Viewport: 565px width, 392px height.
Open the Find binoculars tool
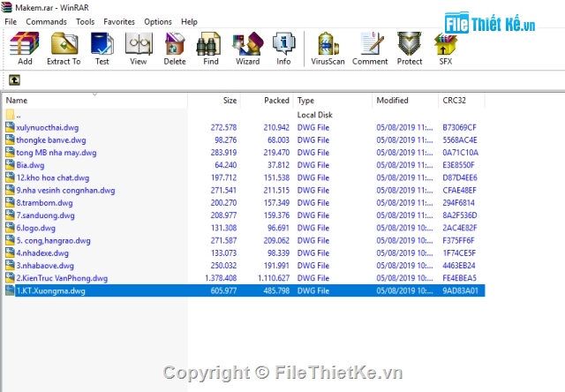tap(208, 43)
